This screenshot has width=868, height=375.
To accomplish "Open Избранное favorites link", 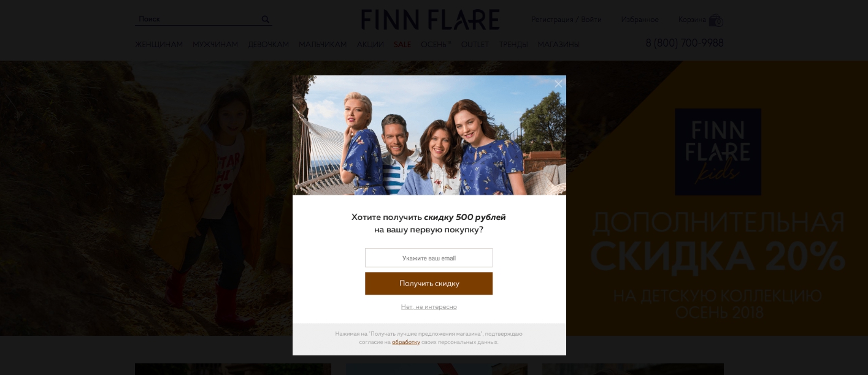I will click(640, 20).
